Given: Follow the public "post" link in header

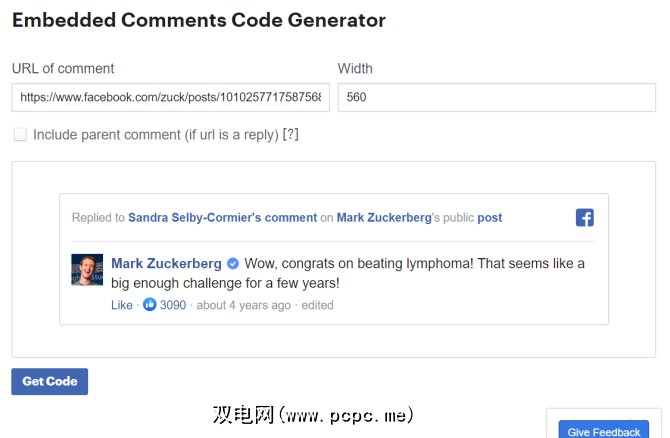Looking at the screenshot, I should (x=490, y=218).
